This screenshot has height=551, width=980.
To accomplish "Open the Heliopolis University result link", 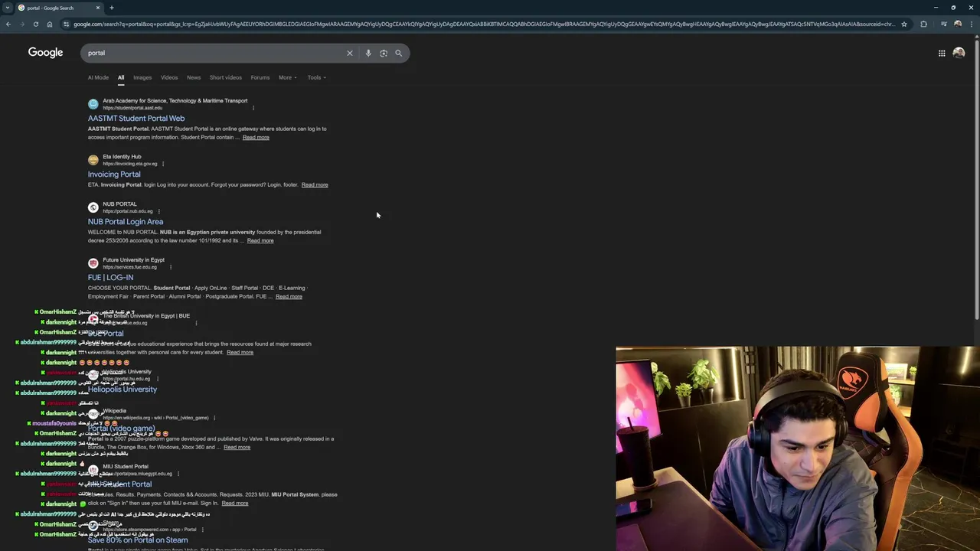I will click(122, 390).
